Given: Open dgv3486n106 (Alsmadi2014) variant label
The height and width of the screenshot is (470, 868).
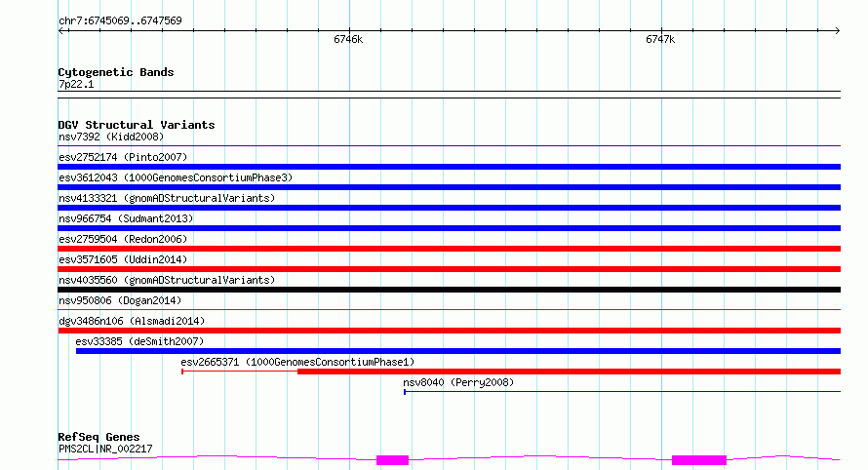Looking at the screenshot, I should point(132,321).
